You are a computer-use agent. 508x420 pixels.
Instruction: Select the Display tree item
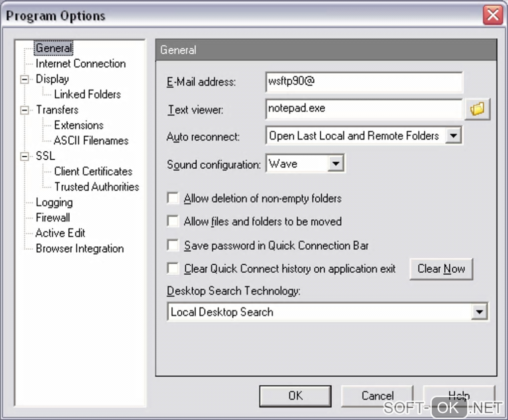[52, 79]
